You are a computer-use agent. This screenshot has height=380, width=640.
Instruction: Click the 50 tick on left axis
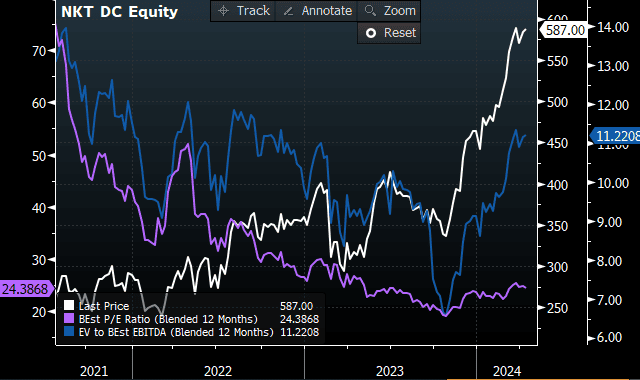coord(39,156)
